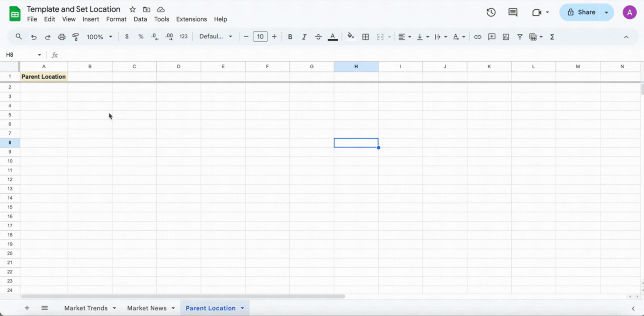Start a video call with camera icon
This screenshot has height=316, width=644.
(x=537, y=12)
